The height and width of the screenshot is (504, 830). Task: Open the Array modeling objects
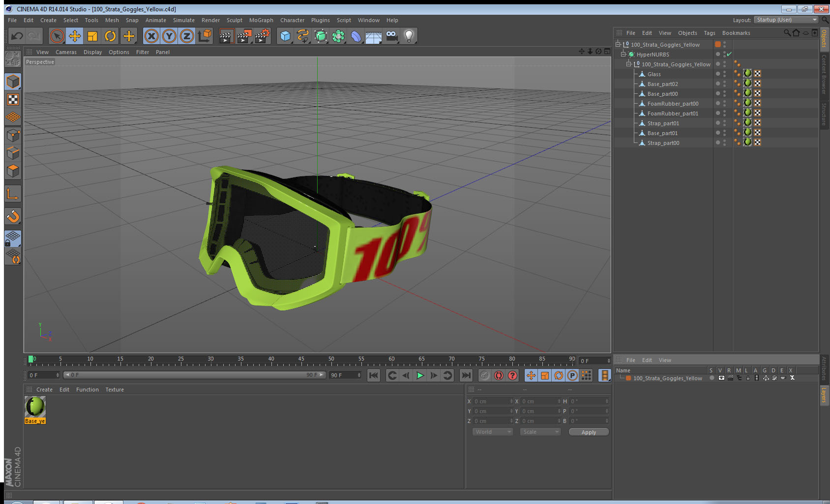click(x=338, y=36)
